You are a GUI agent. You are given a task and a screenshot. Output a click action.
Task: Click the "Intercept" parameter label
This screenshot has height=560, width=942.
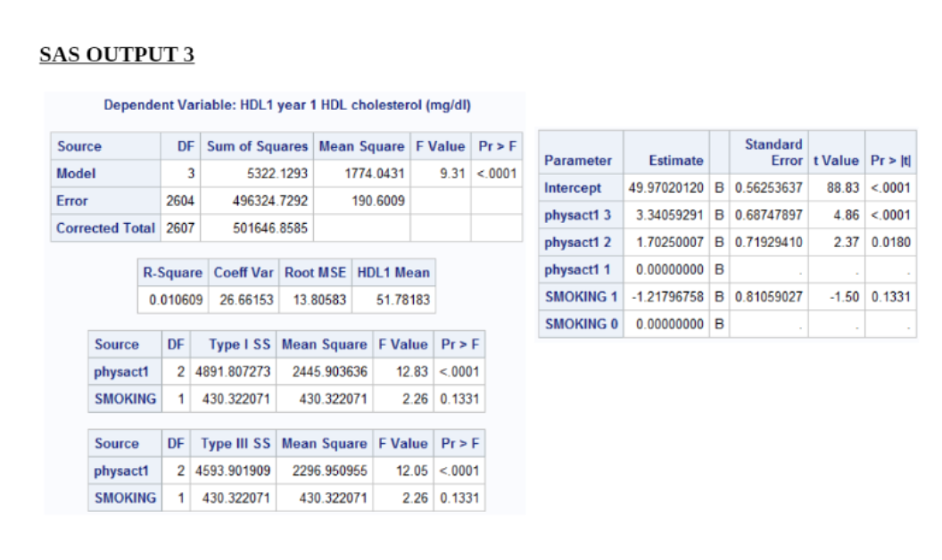click(x=573, y=188)
